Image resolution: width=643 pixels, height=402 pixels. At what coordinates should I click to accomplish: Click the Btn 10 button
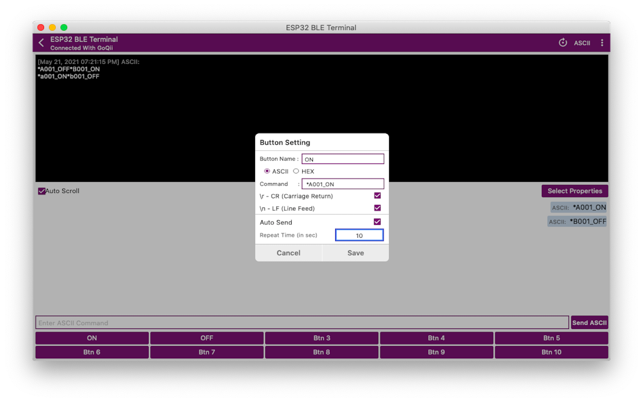(x=552, y=352)
